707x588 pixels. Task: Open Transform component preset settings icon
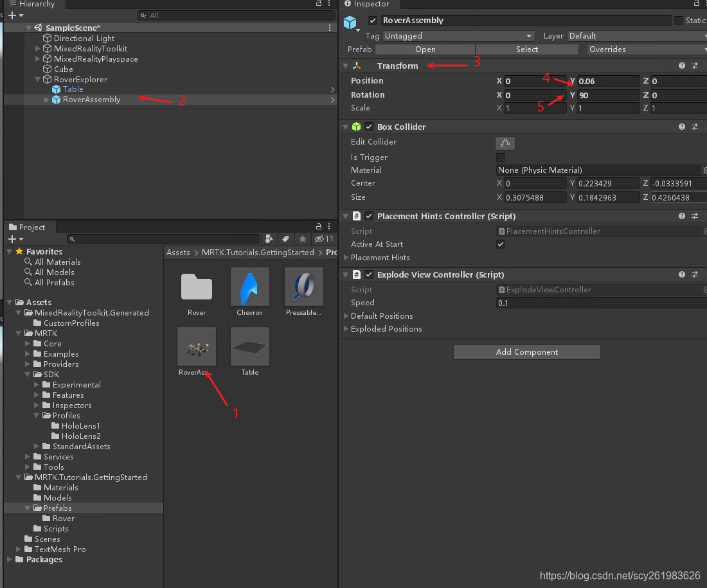695,66
